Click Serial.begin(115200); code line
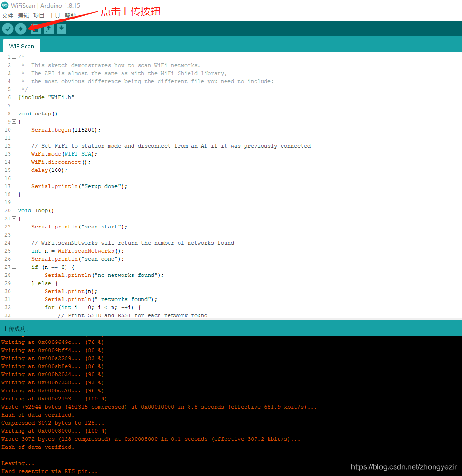This screenshot has width=462, height=476. pos(66,130)
